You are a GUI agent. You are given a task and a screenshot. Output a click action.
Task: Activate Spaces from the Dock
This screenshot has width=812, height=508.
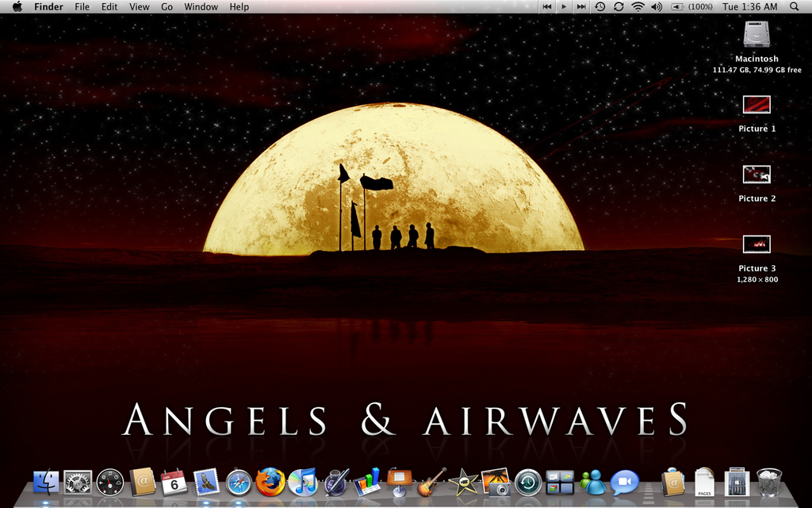[560, 482]
